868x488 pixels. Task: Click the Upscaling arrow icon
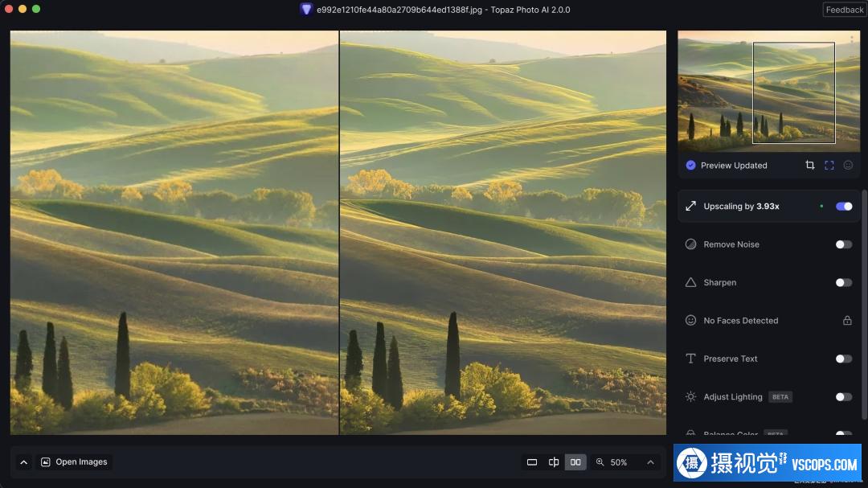click(x=691, y=206)
